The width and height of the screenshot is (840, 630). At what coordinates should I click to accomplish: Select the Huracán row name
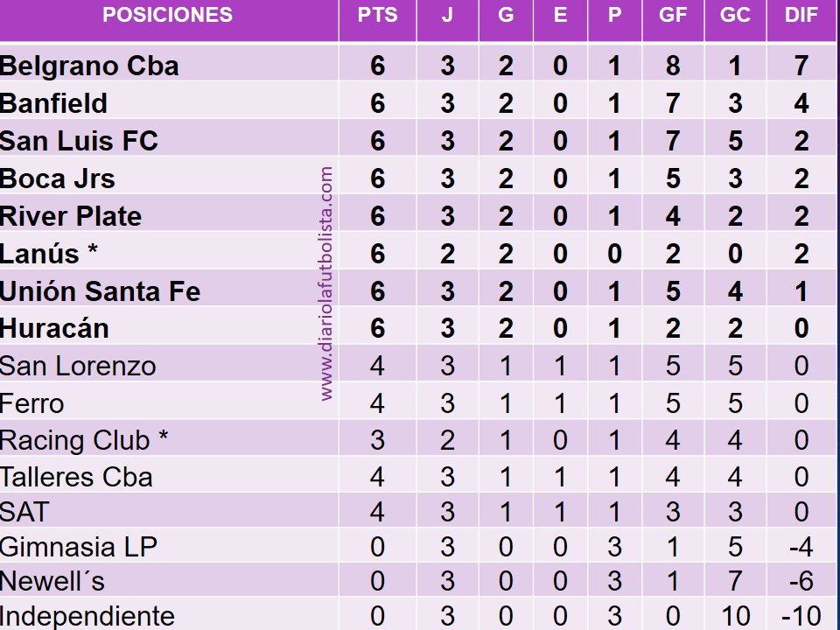click(54, 328)
